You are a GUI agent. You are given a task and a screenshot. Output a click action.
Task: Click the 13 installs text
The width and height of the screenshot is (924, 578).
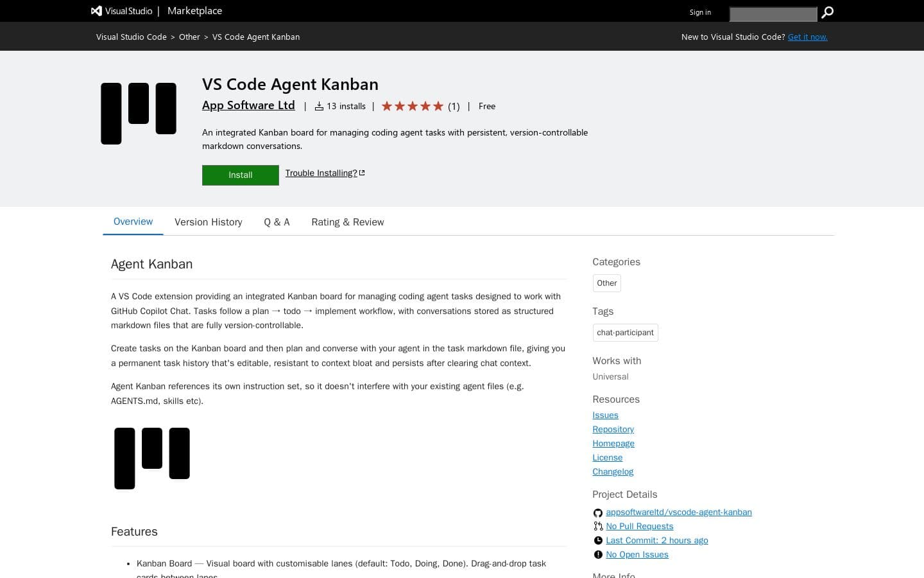click(x=346, y=107)
